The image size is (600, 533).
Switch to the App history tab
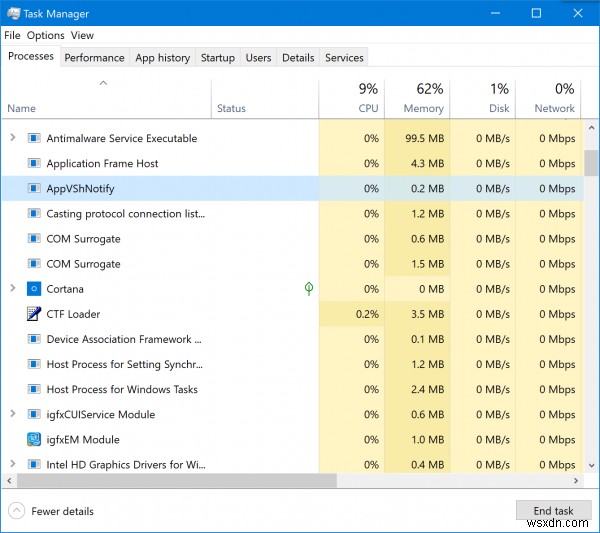pos(163,57)
